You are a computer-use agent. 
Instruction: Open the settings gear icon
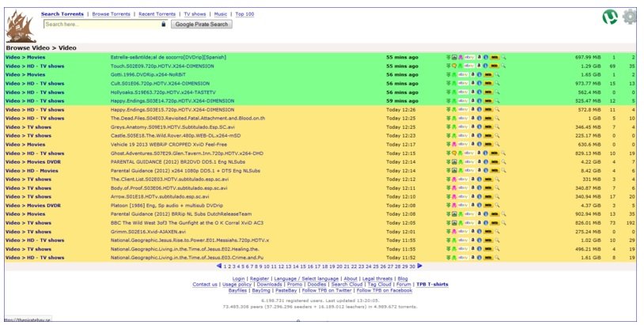(630, 17)
